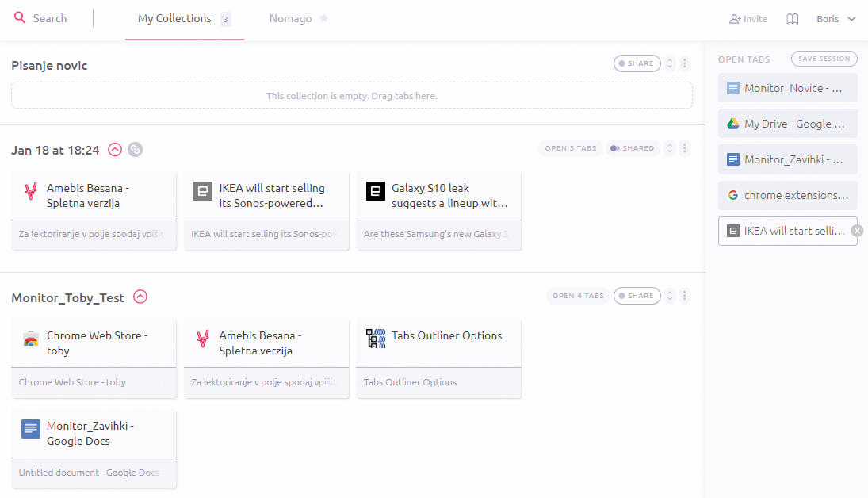The height and width of the screenshot is (498, 868).
Task: Select the Monitor_Zavihki open tab in sidebar
Action: [x=787, y=159]
